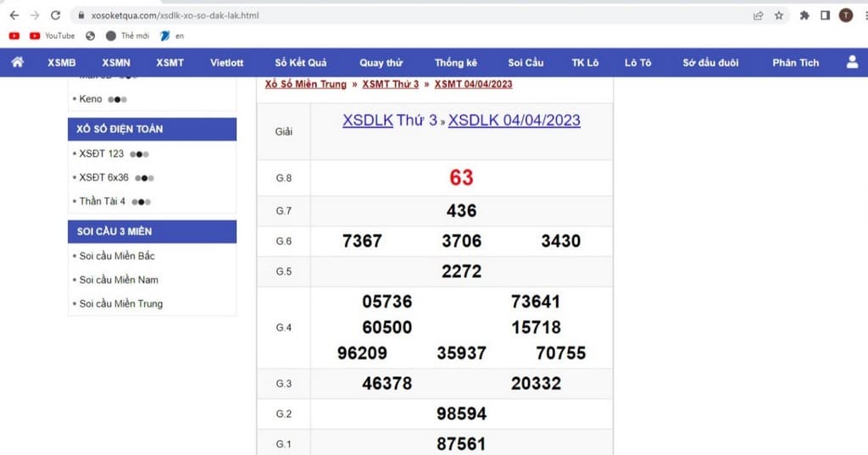
Task: Open the first red YouTube bookmark icon
Action: [x=14, y=36]
